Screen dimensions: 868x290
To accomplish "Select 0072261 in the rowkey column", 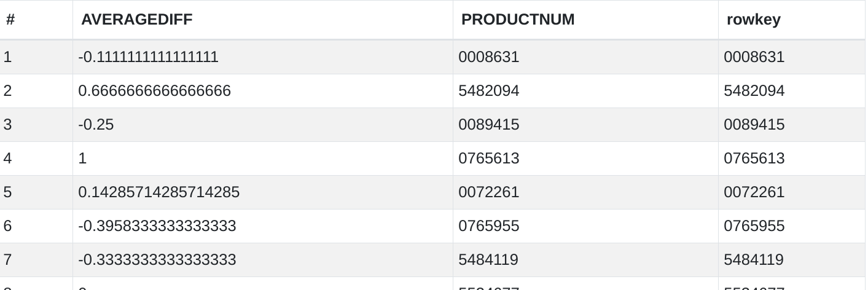I will pos(754,192).
